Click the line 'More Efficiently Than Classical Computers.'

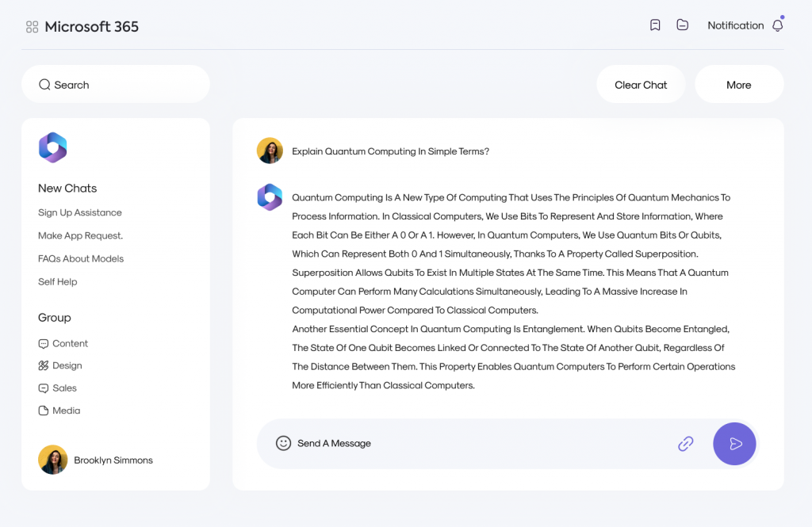click(383, 386)
